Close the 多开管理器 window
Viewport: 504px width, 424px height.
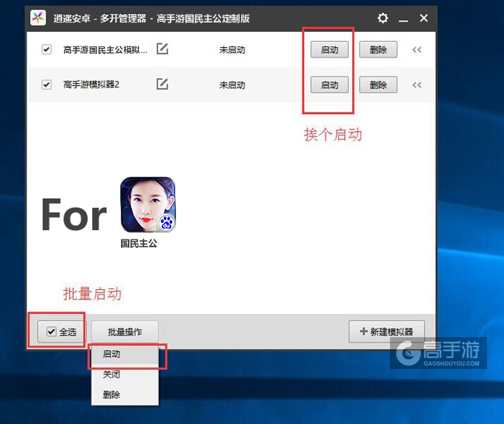point(423,18)
